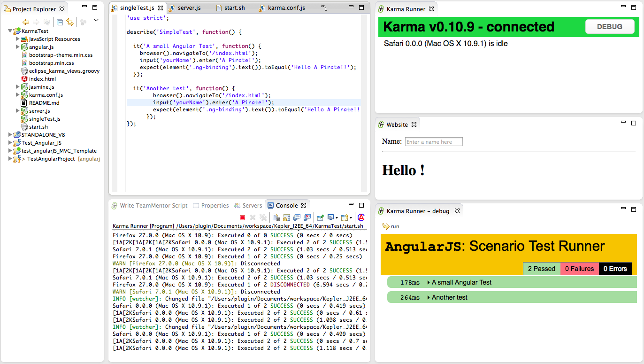
Task: Select README.md in Project Explorer
Action: pos(44,103)
